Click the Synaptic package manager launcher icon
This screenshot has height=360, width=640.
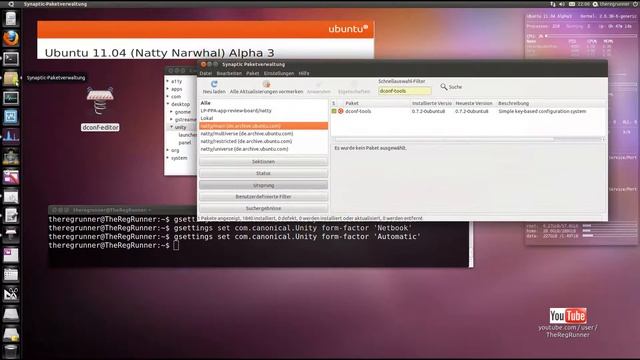pos(11,78)
